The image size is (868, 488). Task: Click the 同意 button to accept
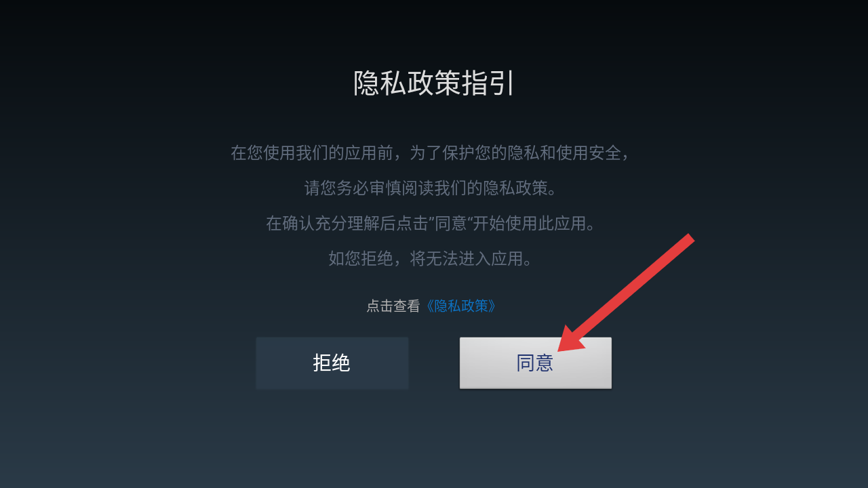[x=535, y=363]
